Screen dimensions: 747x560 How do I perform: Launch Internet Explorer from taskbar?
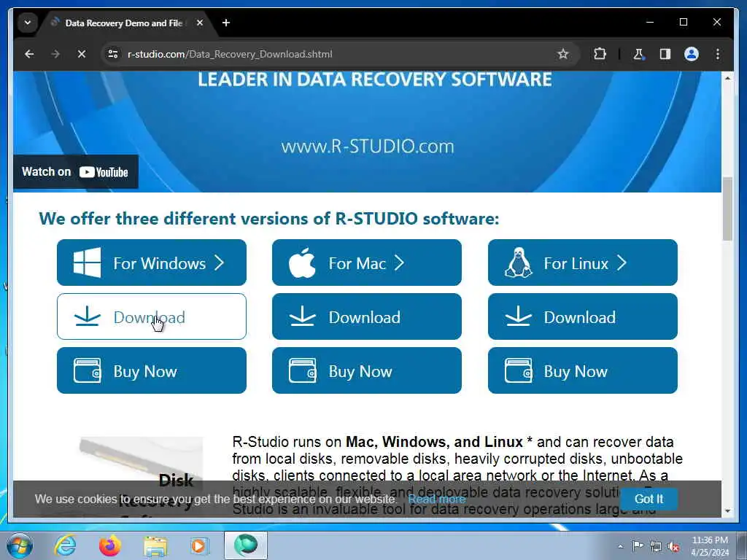point(65,545)
